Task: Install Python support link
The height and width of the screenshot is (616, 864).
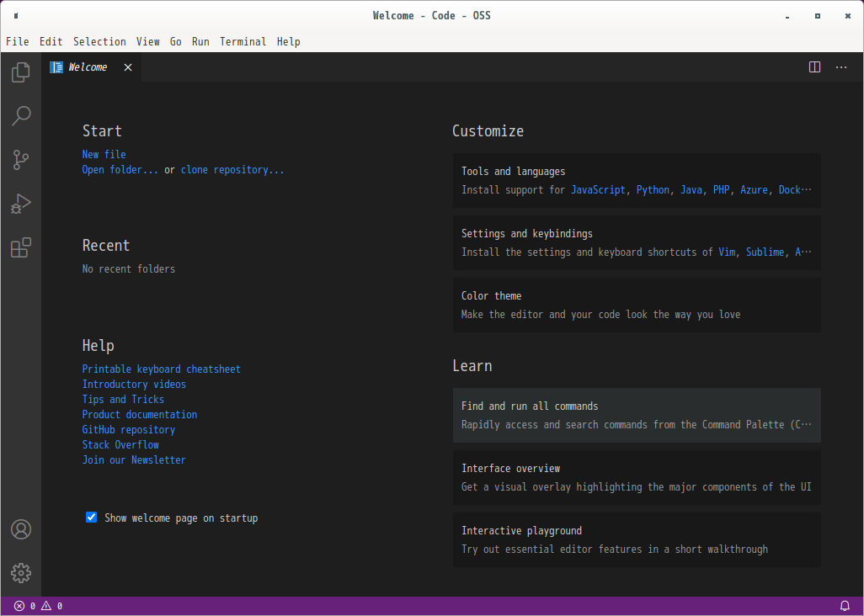Action: pyautogui.click(x=653, y=190)
